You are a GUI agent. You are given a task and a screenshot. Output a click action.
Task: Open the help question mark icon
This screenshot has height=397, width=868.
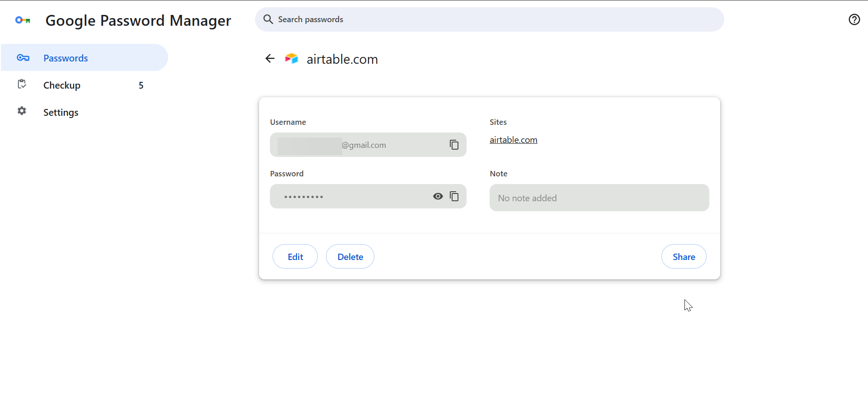(854, 19)
